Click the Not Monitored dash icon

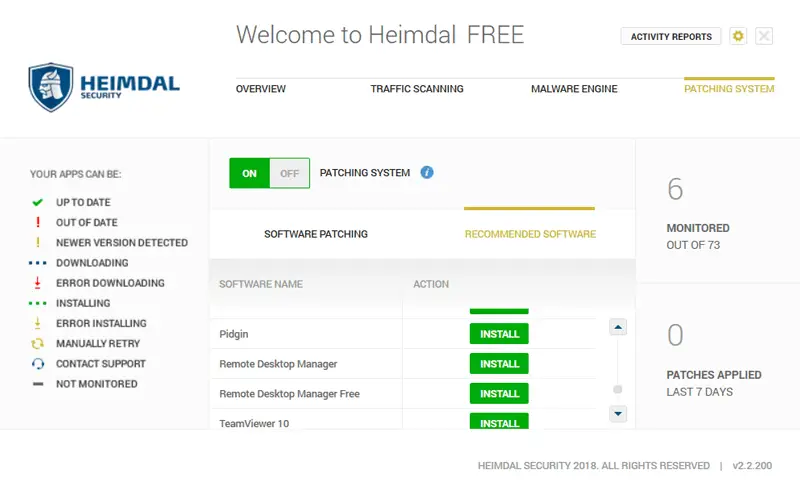coord(38,384)
